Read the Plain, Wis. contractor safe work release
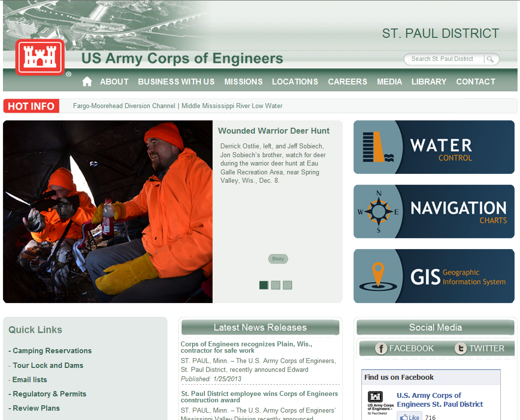Screen dimensions: 520x420 point(247,347)
